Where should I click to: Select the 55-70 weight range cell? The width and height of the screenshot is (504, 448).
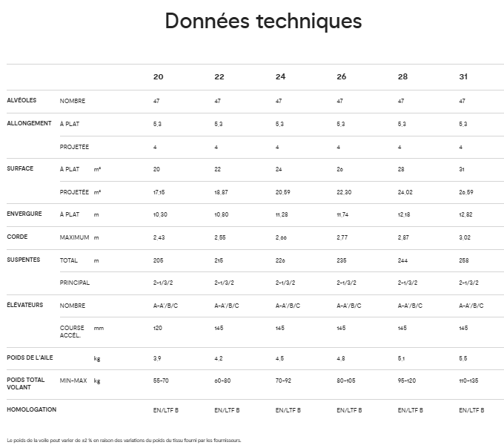[x=161, y=381]
